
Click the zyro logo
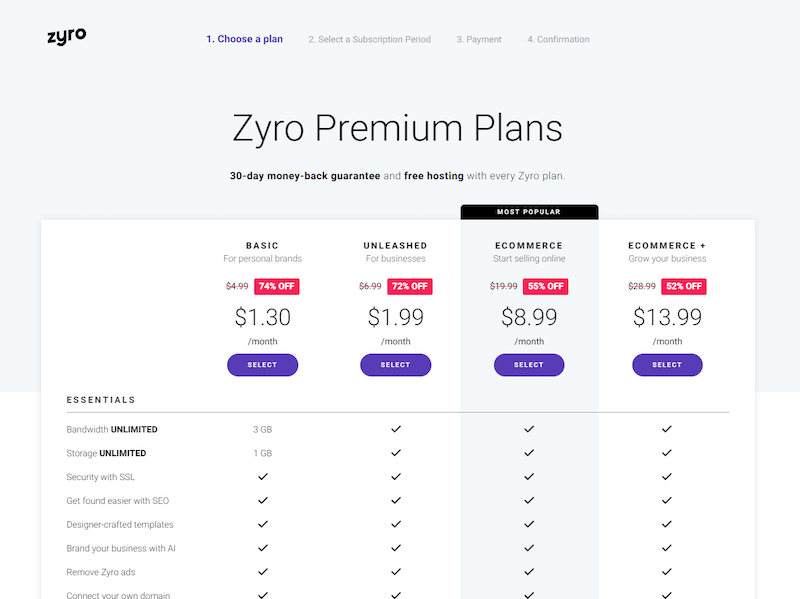tap(67, 37)
